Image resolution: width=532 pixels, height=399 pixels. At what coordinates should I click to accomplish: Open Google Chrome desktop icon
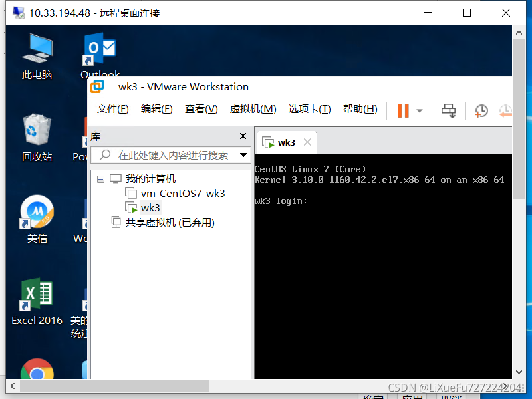[37, 369]
